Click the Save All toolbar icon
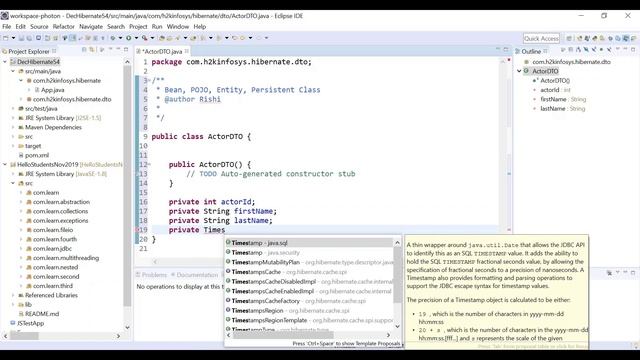The height and width of the screenshot is (360, 640). 29,38
